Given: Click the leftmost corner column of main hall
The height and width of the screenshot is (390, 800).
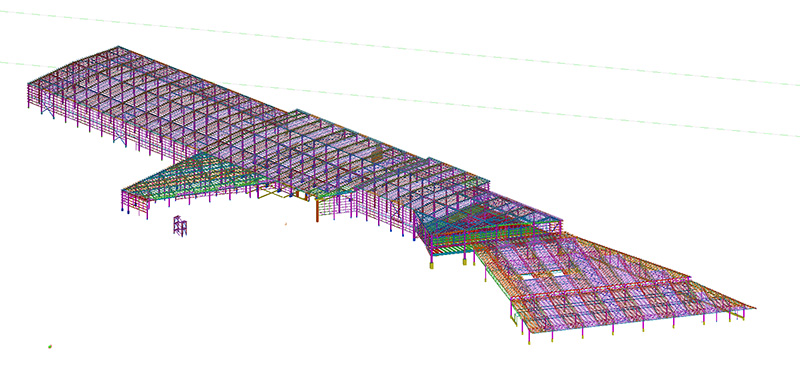Looking at the screenshot, I should click(28, 95).
